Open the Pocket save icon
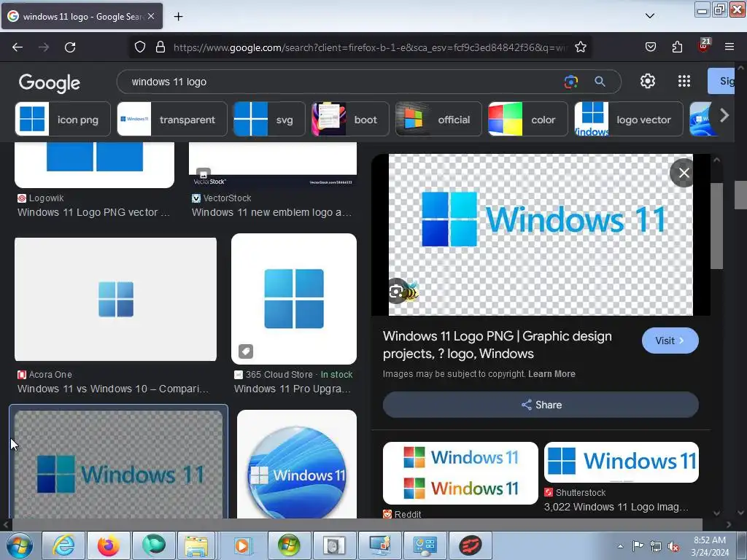This screenshot has width=747, height=560. coord(650,47)
